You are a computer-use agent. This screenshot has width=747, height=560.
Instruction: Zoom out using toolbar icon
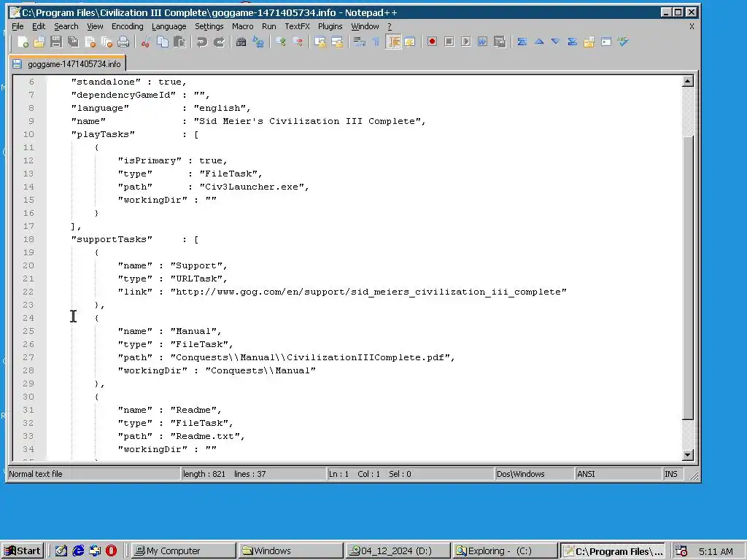coord(298,42)
